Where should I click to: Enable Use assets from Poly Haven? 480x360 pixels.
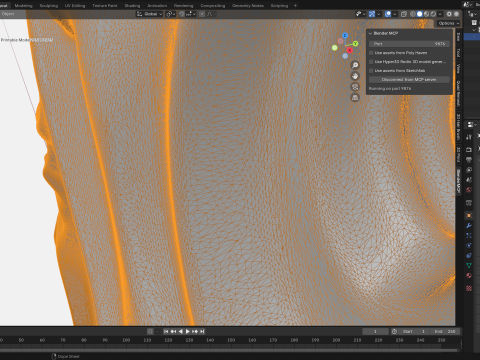click(371, 53)
